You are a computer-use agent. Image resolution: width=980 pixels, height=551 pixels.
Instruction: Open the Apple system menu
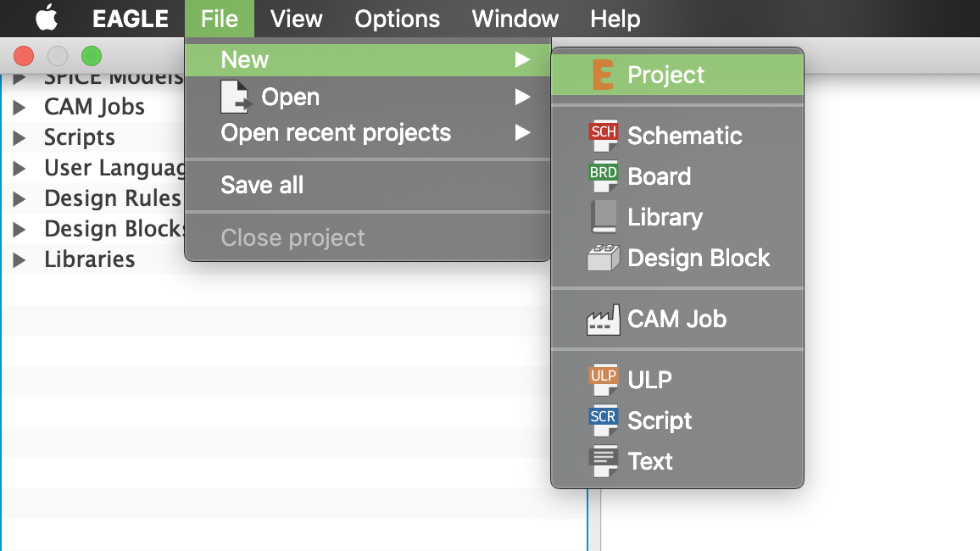46,17
